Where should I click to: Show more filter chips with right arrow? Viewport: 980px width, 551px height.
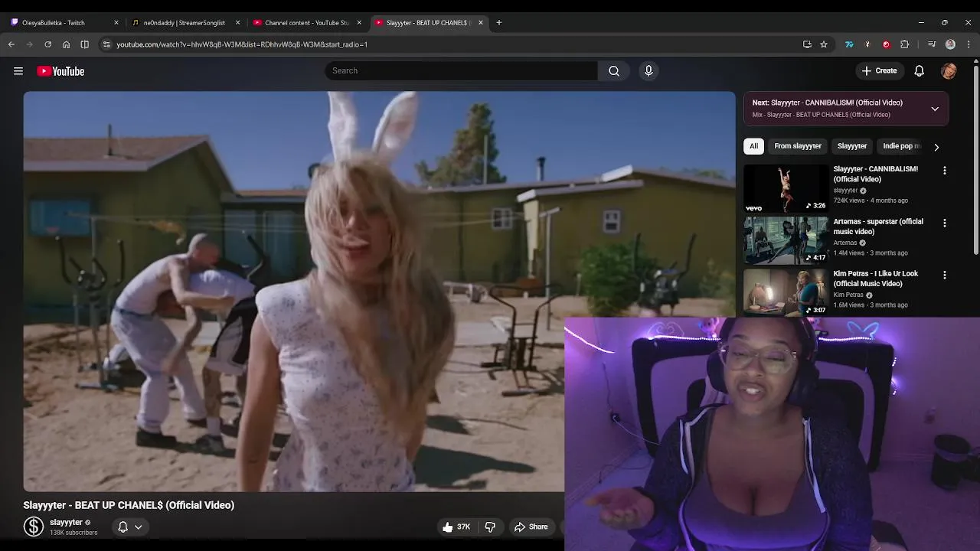(x=936, y=147)
